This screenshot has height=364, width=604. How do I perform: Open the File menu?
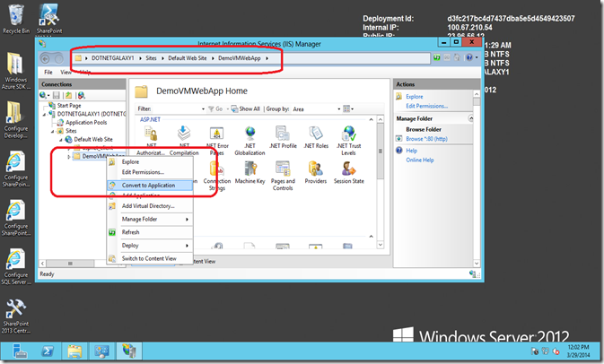coord(48,72)
